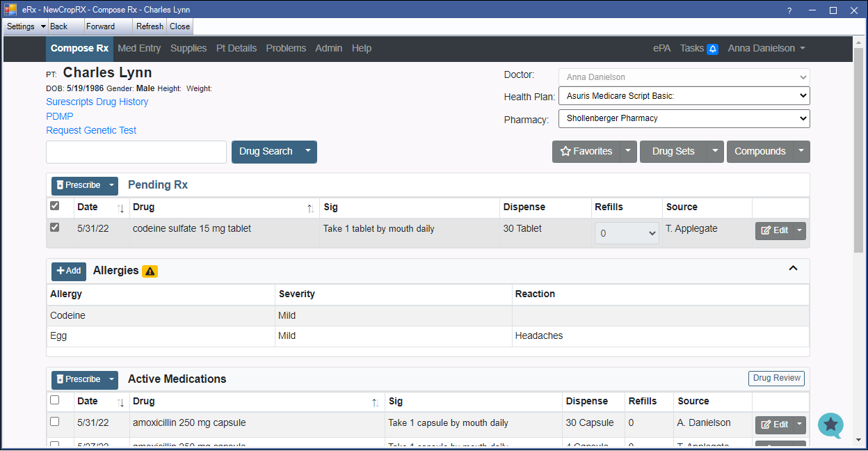Image resolution: width=868 pixels, height=451 pixels.
Task: Toggle select-all checkbox in Pending Rx
Action: pos(55,206)
